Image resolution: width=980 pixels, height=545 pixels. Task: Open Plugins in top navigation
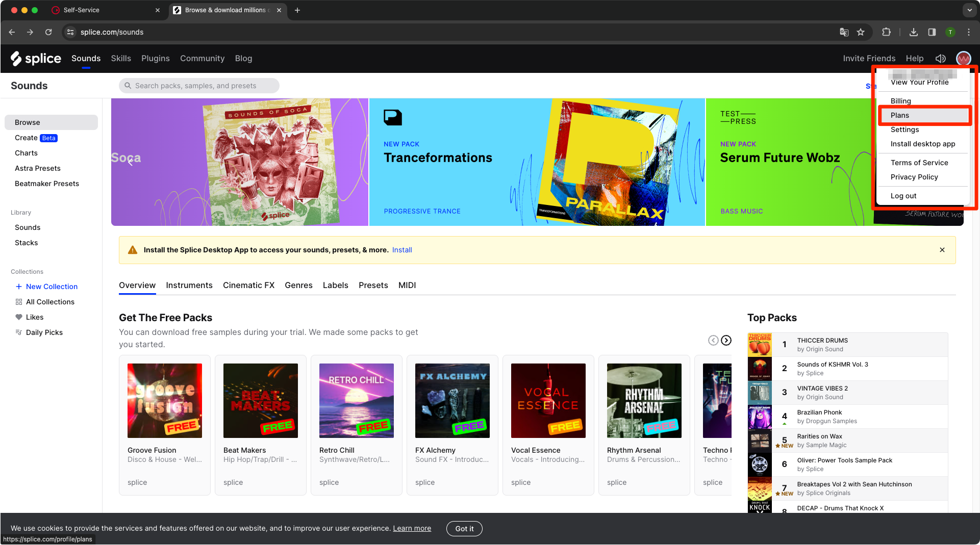[x=156, y=59]
